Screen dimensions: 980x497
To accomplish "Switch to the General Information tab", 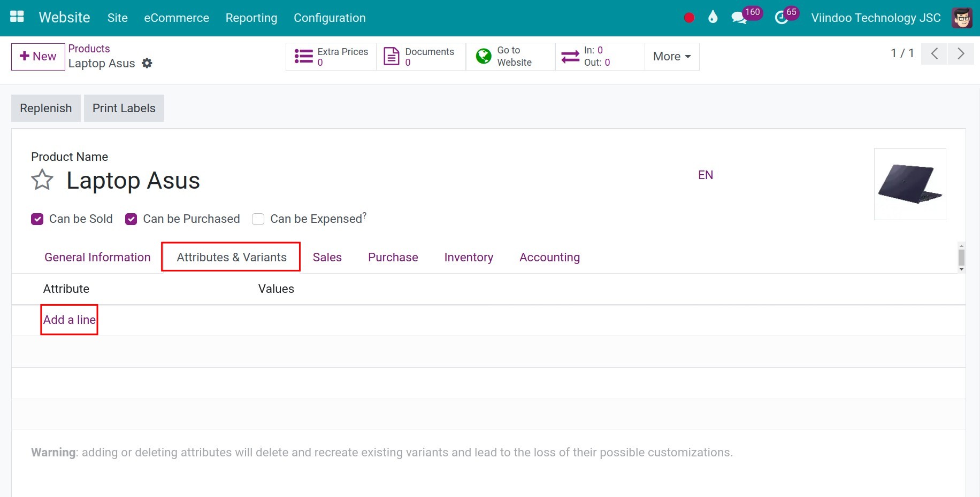I will (97, 257).
